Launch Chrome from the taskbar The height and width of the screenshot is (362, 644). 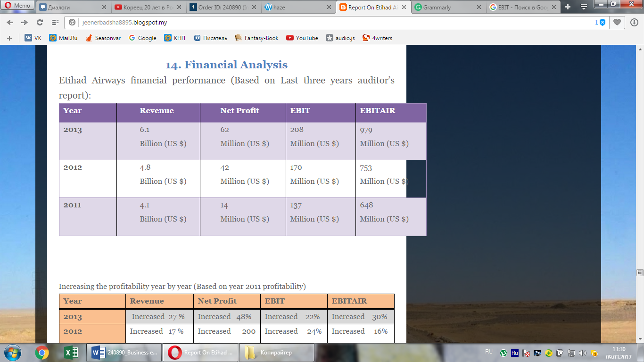coord(42,353)
